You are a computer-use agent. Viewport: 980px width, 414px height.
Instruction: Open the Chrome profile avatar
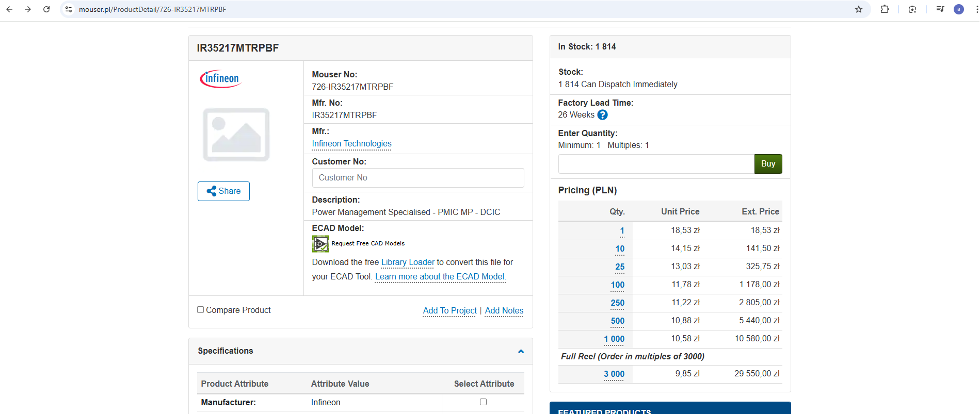[x=959, y=9]
